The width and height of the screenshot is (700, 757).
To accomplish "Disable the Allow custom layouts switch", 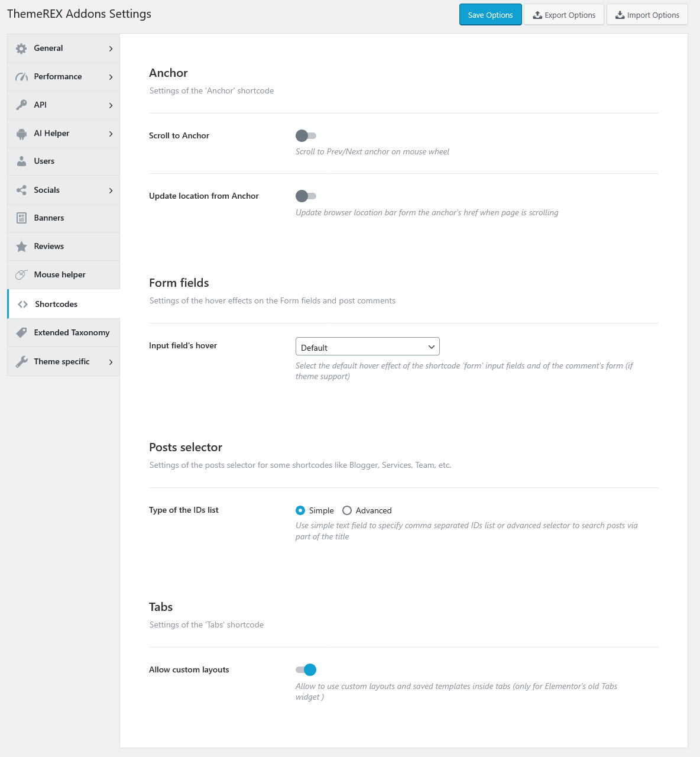I will (306, 669).
